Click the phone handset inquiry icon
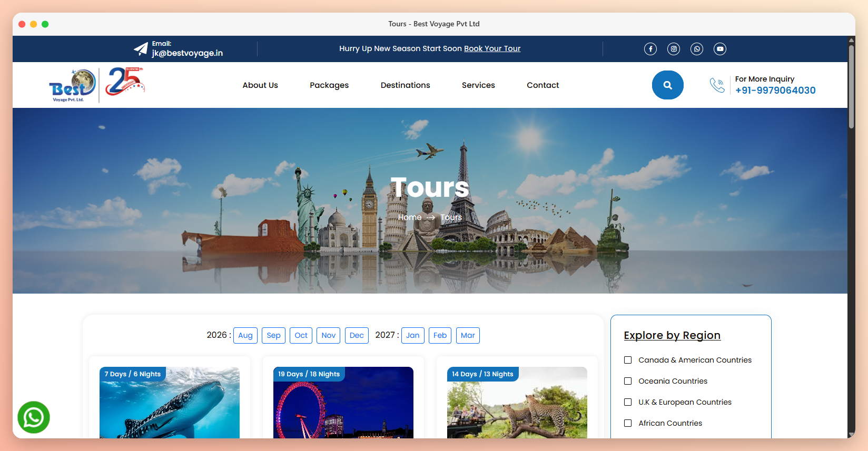Screen dimensions: 868x451 point(717,85)
